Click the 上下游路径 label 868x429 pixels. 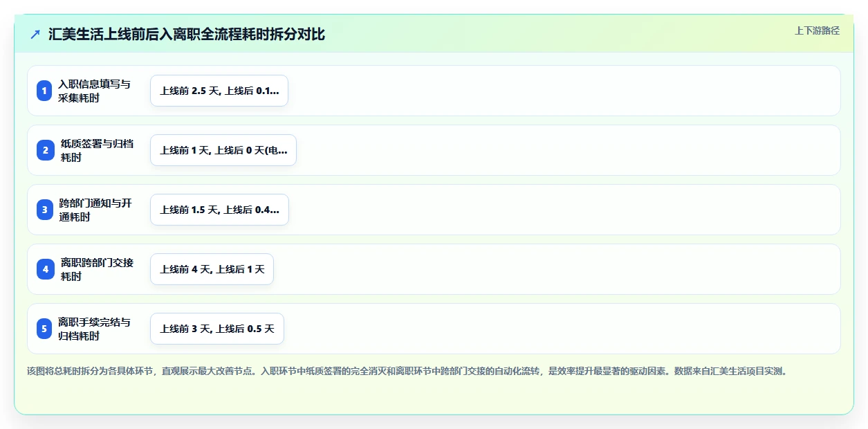click(x=817, y=30)
